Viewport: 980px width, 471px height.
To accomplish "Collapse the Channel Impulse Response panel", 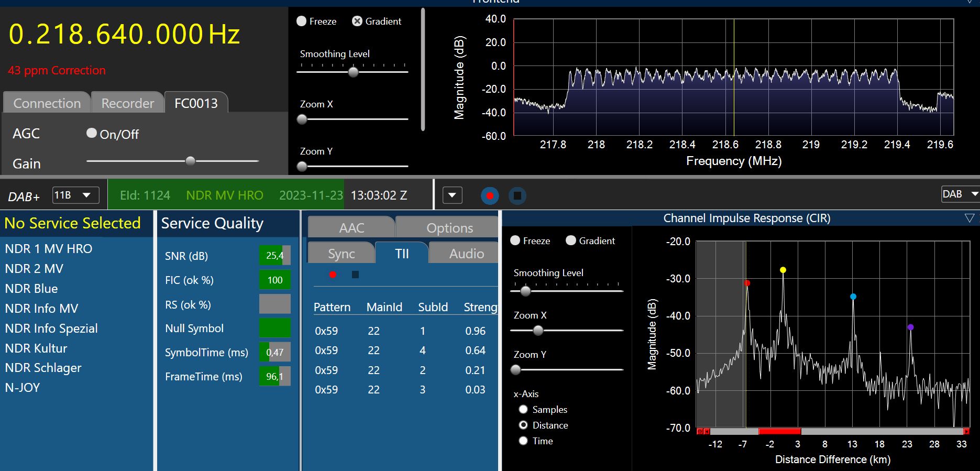I will click(969, 218).
